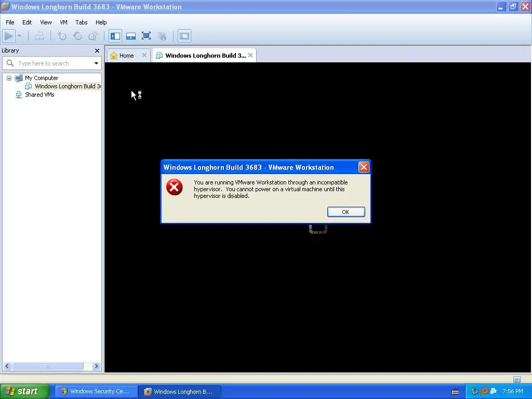Open the File menu
Viewport: 532px width, 399px height.
[10, 22]
